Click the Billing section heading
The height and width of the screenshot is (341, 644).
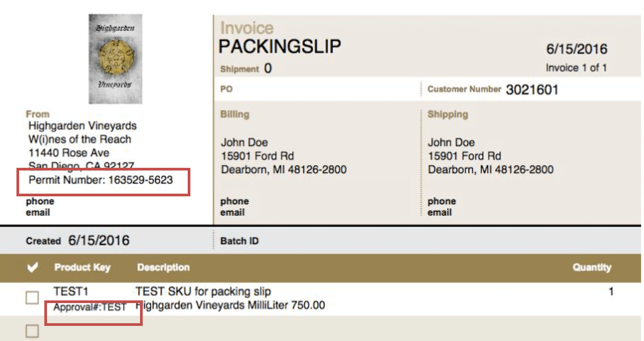click(x=235, y=114)
